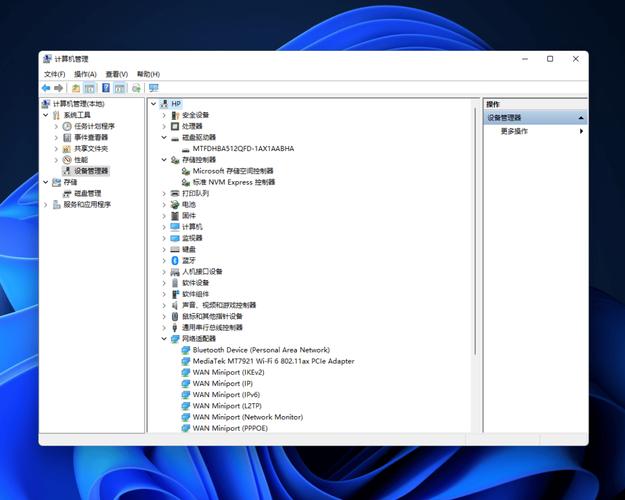Screen dimensions: 625x500
Task: Select 标准 NVM Express 控制器 device
Action: (233, 182)
